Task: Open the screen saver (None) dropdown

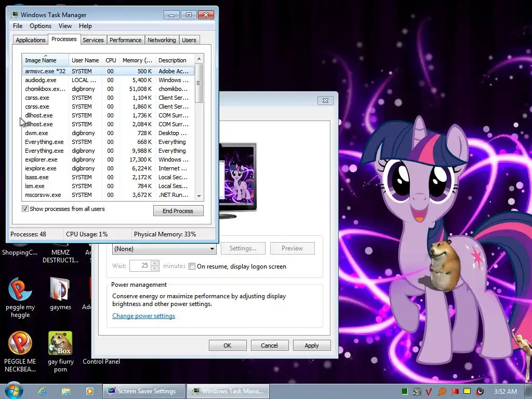Action: click(164, 249)
